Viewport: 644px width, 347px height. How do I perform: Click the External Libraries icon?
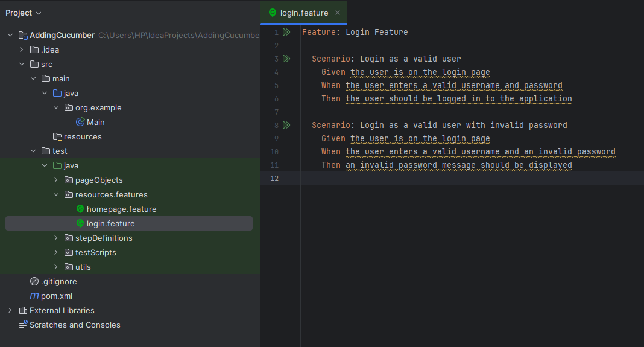pos(23,310)
